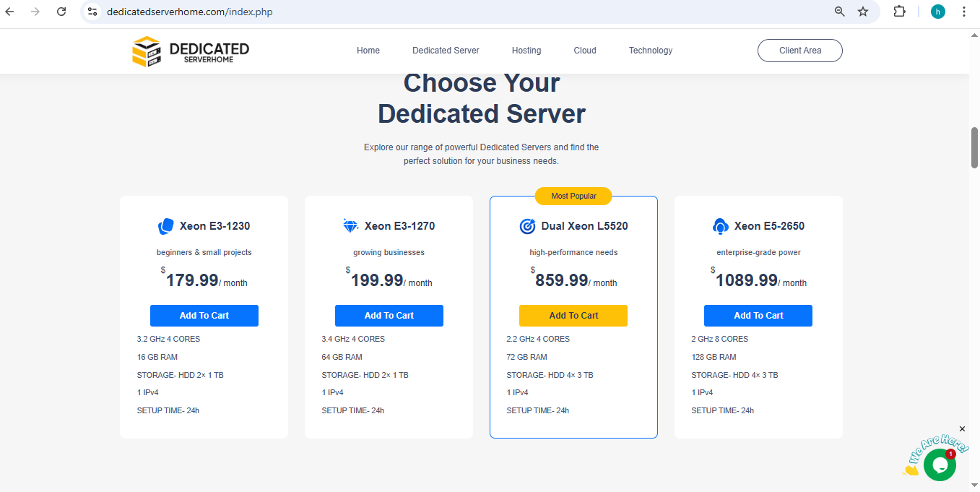Open the Dedicated Server menu

coord(446,51)
